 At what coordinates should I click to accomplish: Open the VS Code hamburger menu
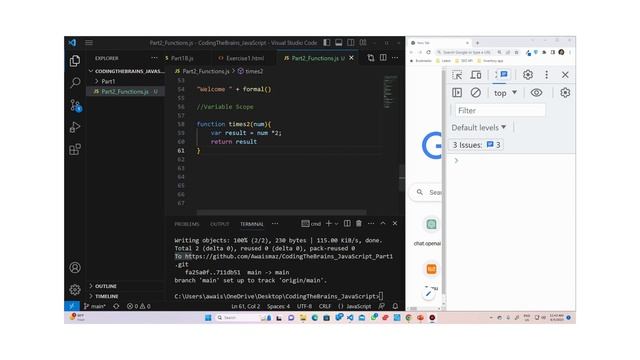tap(89, 42)
